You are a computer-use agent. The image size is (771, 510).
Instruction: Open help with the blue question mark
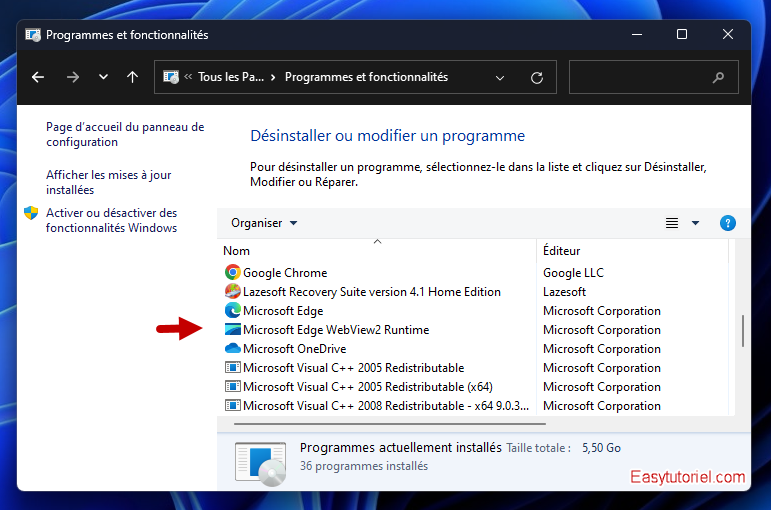click(728, 223)
